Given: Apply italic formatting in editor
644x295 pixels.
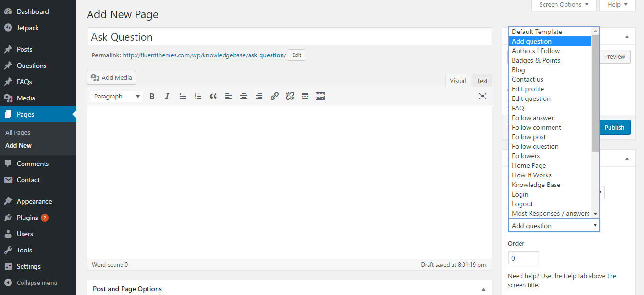Looking at the screenshot, I should pos(167,97).
